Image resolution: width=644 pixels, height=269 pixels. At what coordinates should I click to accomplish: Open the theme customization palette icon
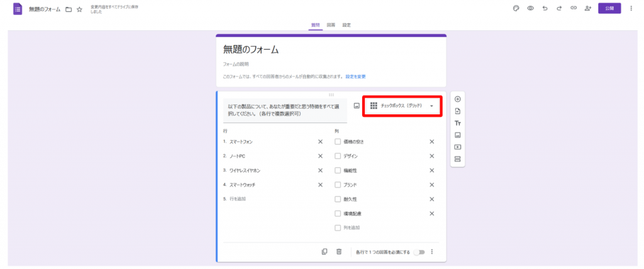[516, 8]
